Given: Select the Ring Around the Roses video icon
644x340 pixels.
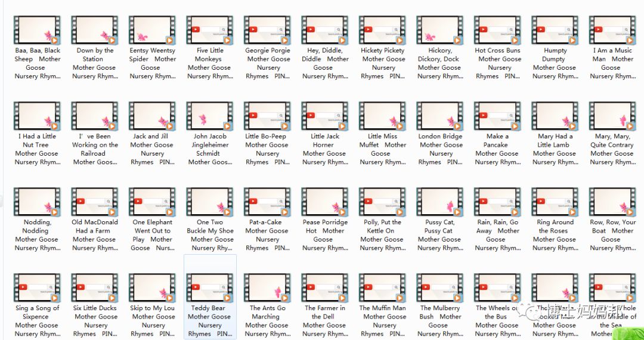Looking at the screenshot, I should 555,202.
